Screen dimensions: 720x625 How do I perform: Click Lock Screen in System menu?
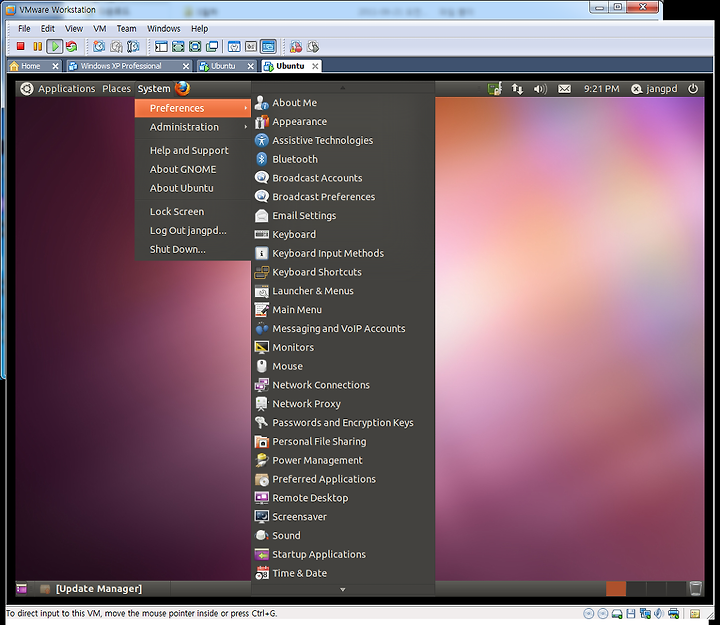point(193,212)
